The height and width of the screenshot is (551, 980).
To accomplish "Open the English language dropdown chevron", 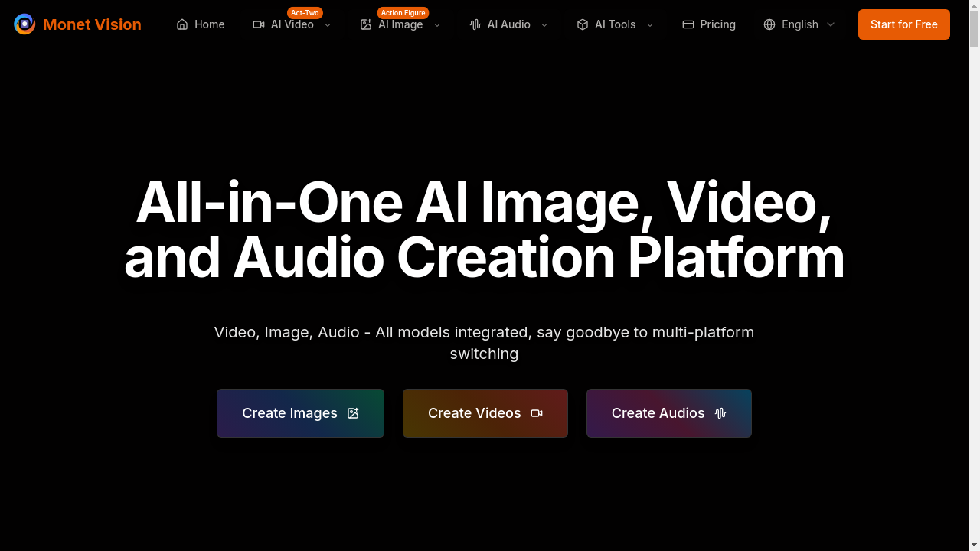I will coord(831,24).
